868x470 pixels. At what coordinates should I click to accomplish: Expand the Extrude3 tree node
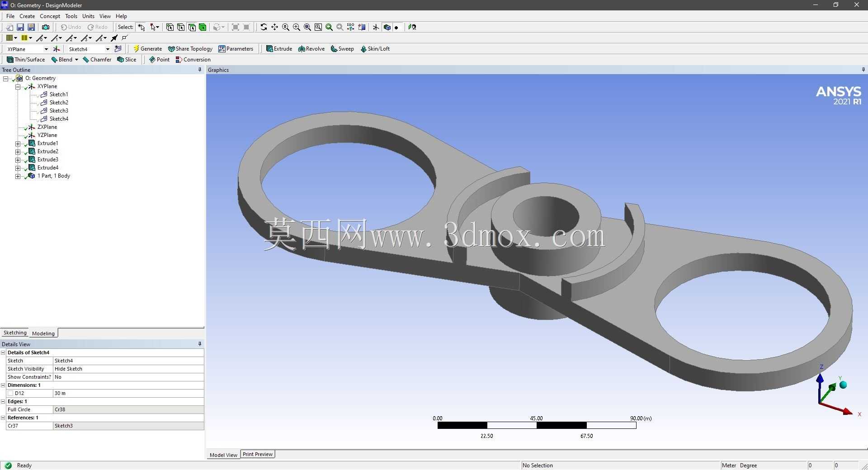18,160
